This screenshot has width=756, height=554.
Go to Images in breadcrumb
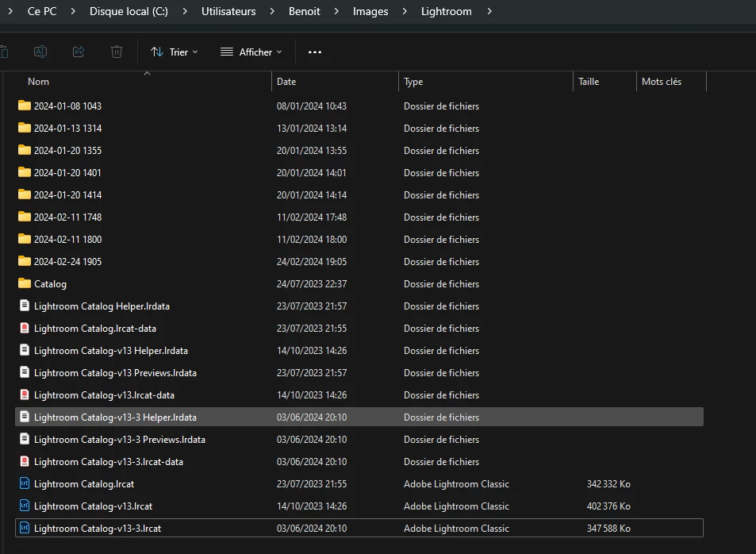click(370, 11)
